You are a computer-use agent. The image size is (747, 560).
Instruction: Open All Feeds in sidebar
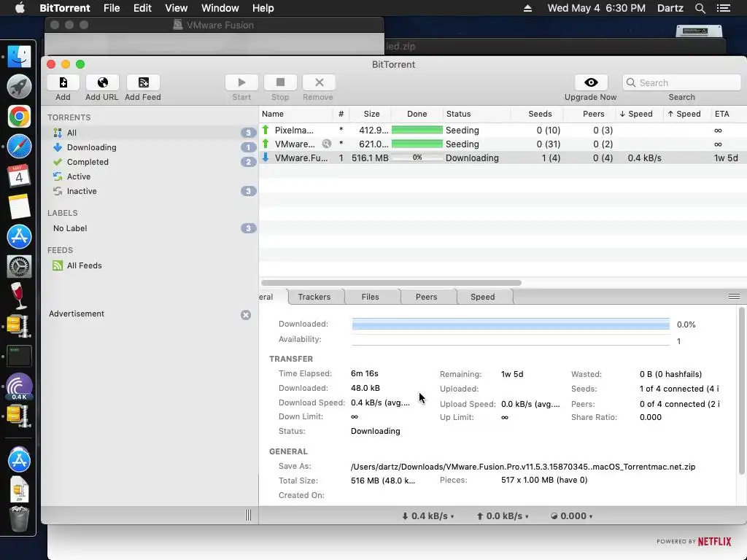[152, 265]
